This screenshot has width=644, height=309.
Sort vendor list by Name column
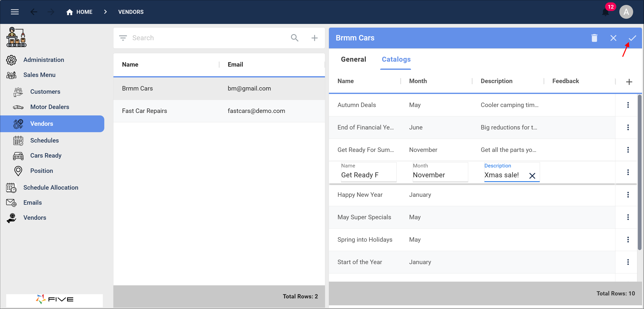[130, 65]
